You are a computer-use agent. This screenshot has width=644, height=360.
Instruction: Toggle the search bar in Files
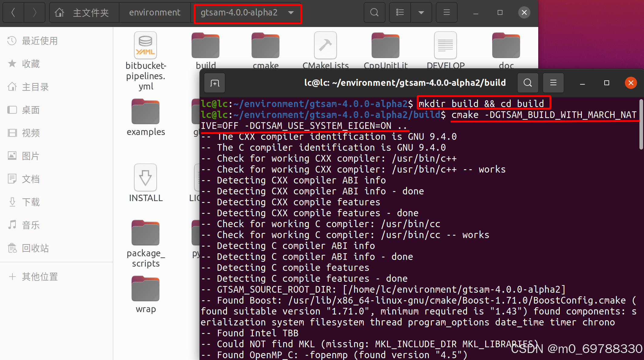(x=374, y=12)
